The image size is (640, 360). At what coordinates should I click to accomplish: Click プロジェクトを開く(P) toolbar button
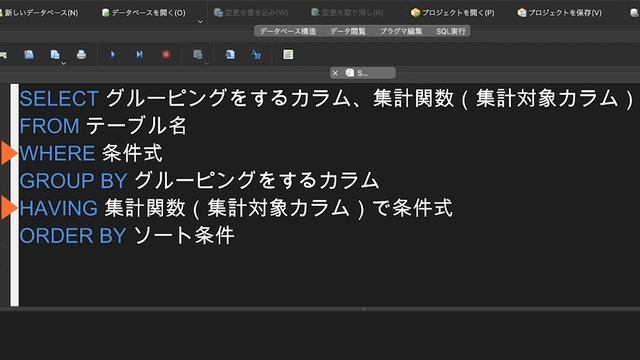(453, 13)
